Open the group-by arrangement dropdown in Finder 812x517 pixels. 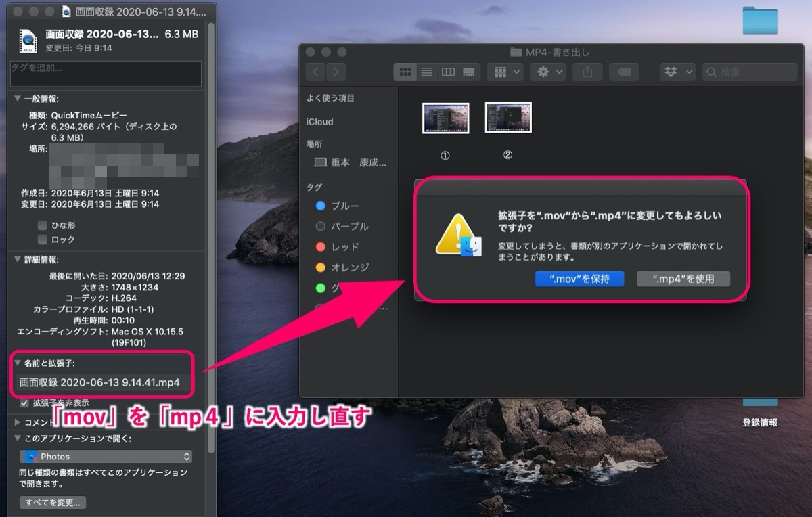[x=505, y=72]
